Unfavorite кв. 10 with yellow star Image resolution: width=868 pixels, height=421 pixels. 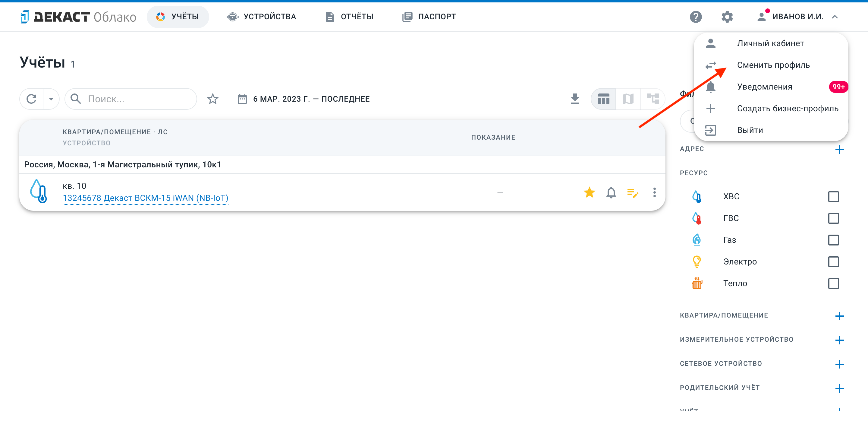tap(589, 192)
